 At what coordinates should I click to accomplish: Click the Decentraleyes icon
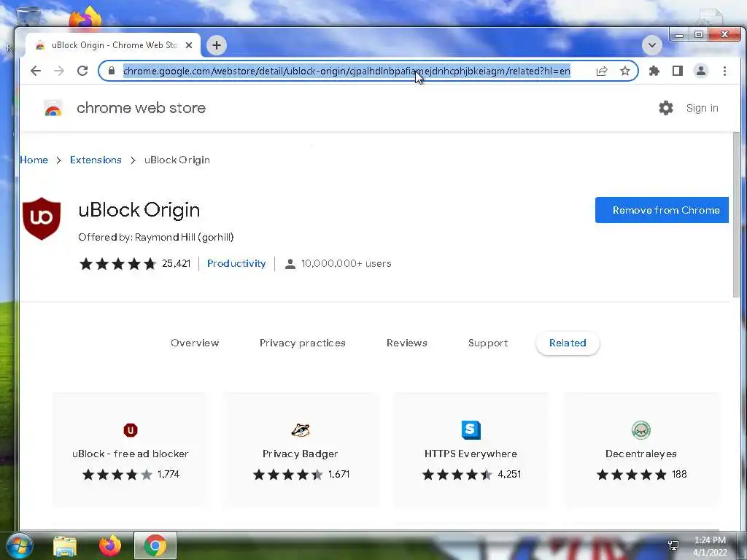coord(640,430)
